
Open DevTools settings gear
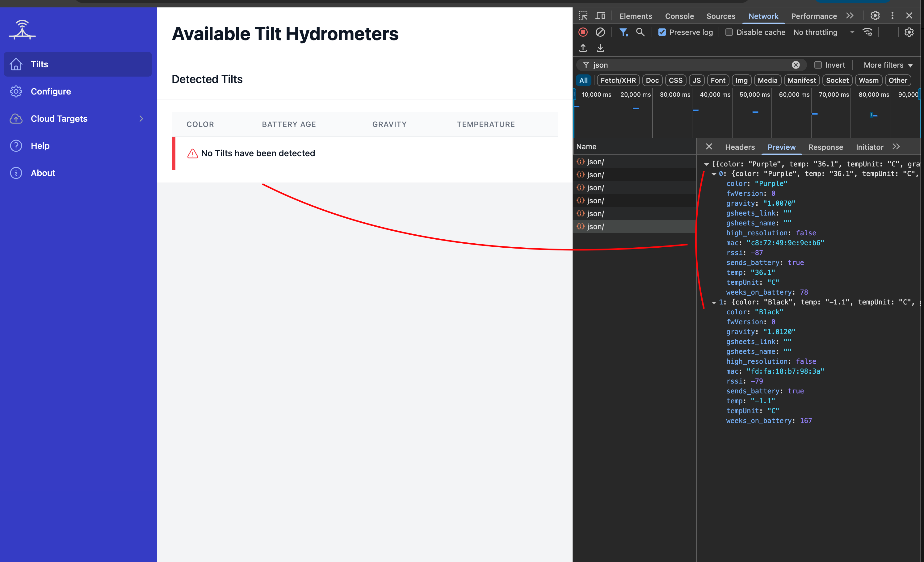[x=875, y=16]
